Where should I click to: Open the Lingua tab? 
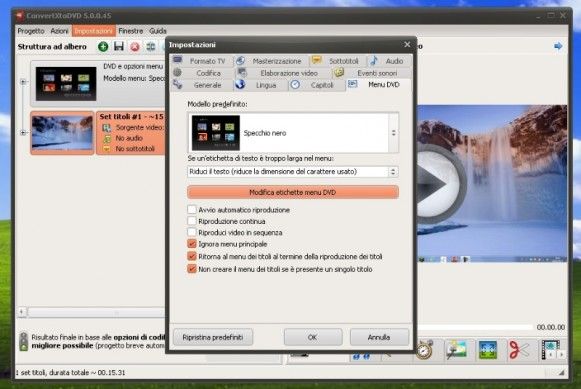(x=260, y=85)
